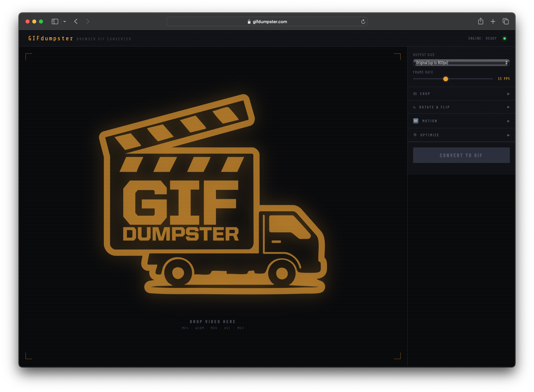Open the Output Size dropdown
534x392 pixels.
pyautogui.click(x=461, y=63)
